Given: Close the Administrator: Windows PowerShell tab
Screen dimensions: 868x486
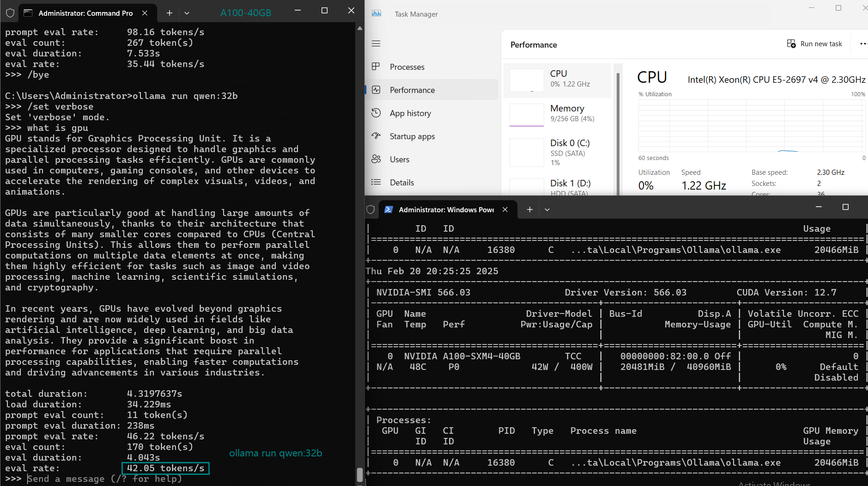Looking at the screenshot, I should coord(505,209).
